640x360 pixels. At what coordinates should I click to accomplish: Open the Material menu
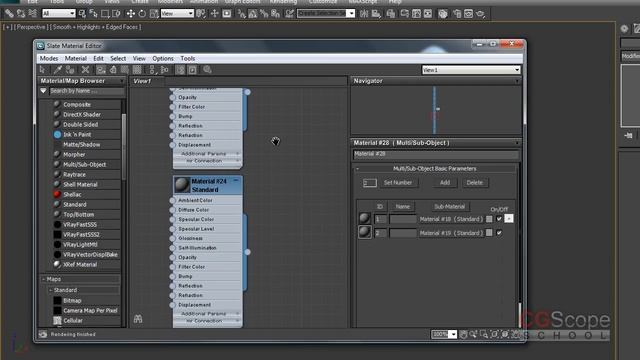point(76,58)
